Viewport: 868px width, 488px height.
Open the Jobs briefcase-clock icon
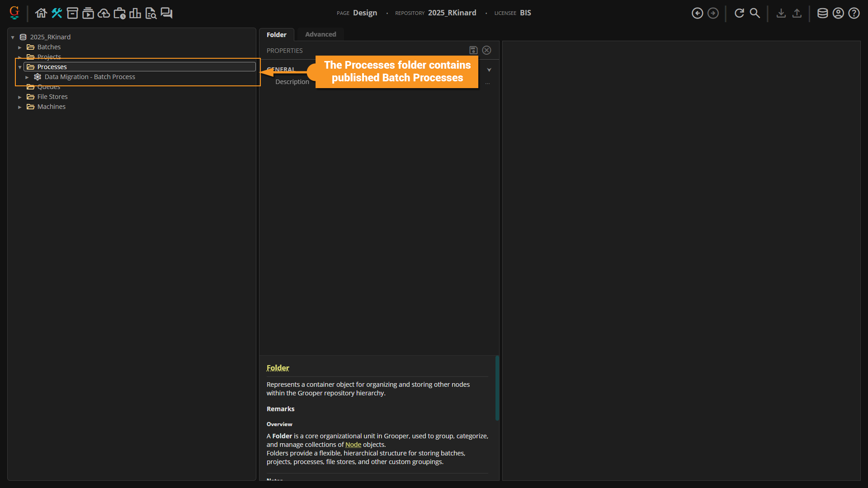(119, 13)
